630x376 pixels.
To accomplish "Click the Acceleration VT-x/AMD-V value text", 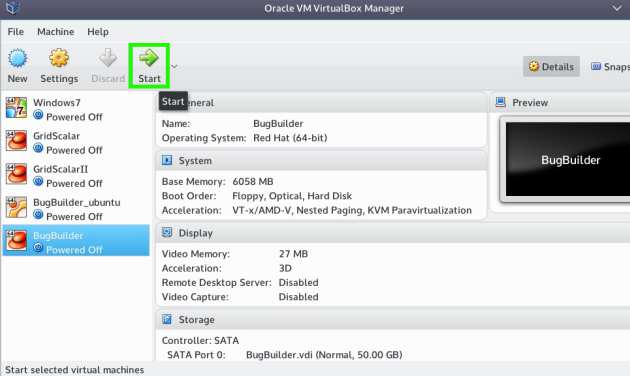I will point(352,210).
